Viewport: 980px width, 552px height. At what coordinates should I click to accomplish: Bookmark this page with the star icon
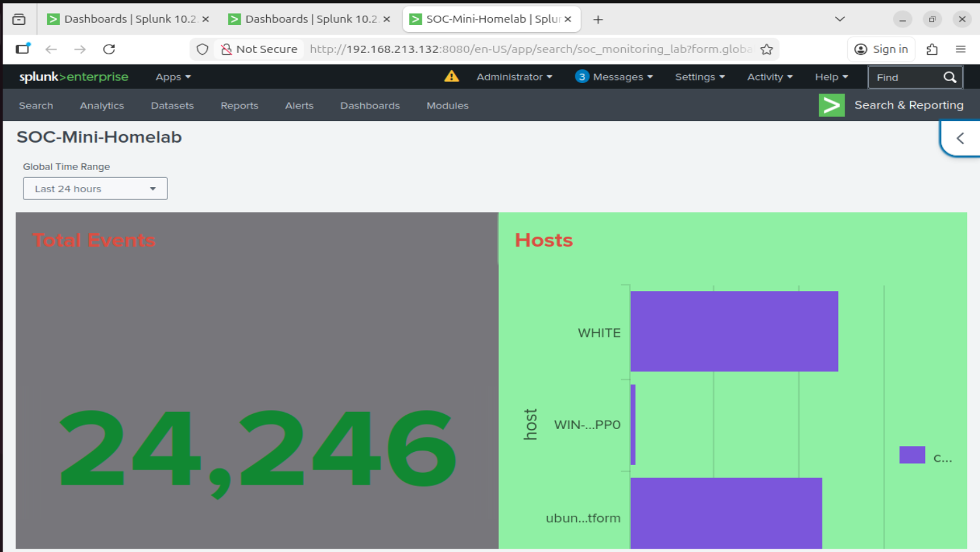pos(767,49)
